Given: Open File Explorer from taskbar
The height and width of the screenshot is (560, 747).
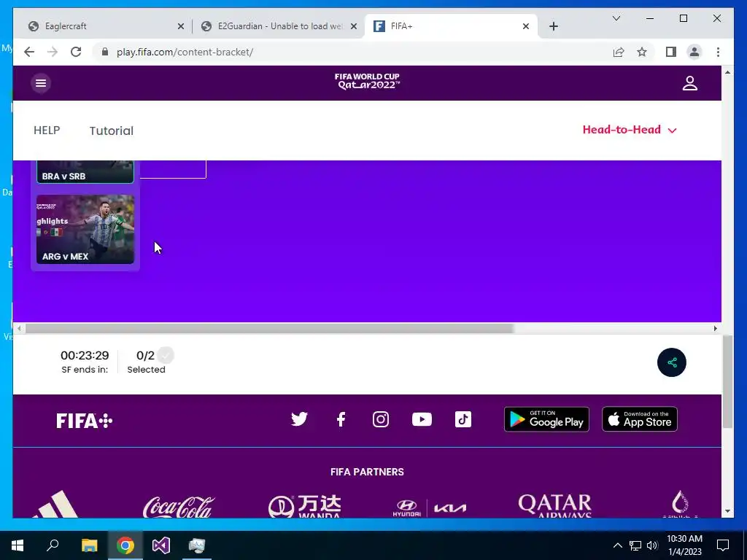Looking at the screenshot, I should tap(89, 545).
